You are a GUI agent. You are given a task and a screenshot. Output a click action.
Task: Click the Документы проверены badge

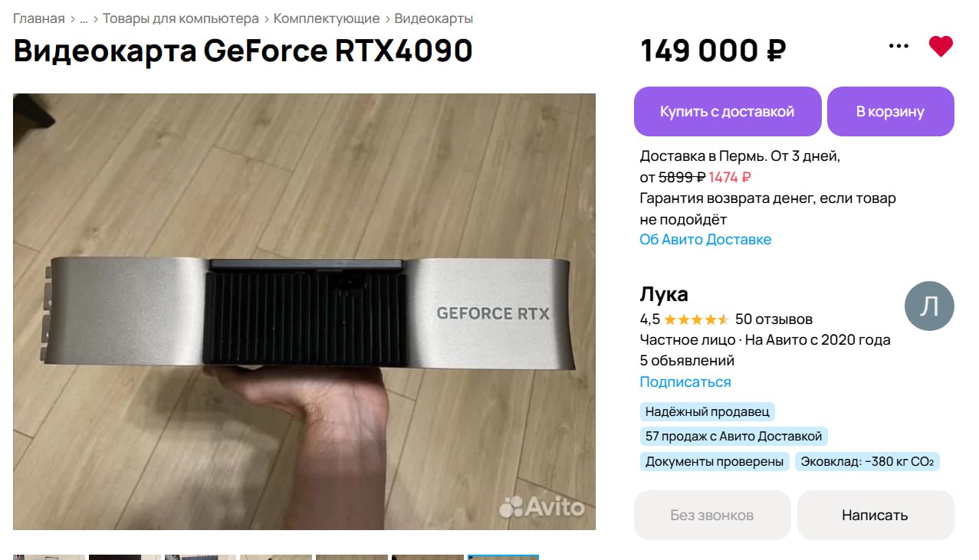715,461
